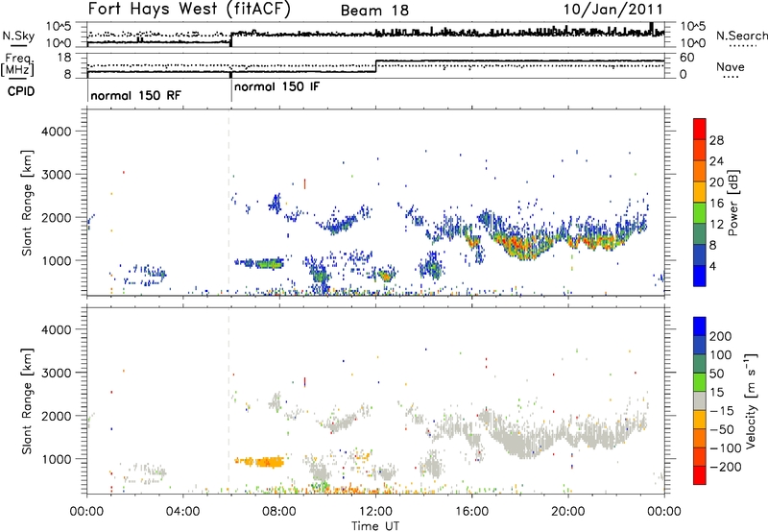Click the '12:00' time axis tick label
768x532 pixels.
point(375,512)
